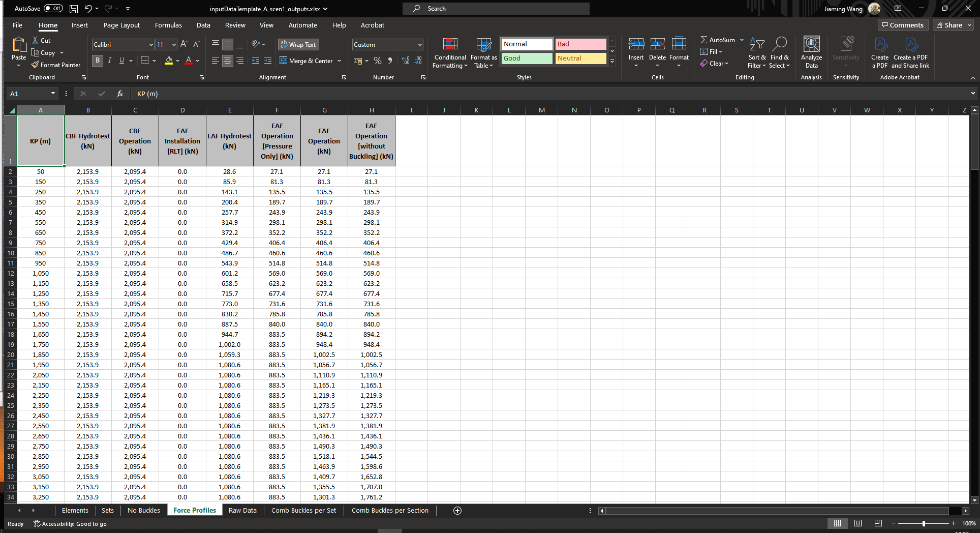Image resolution: width=980 pixels, height=533 pixels.
Task: Click the Cut scissors button
Action: coord(41,40)
